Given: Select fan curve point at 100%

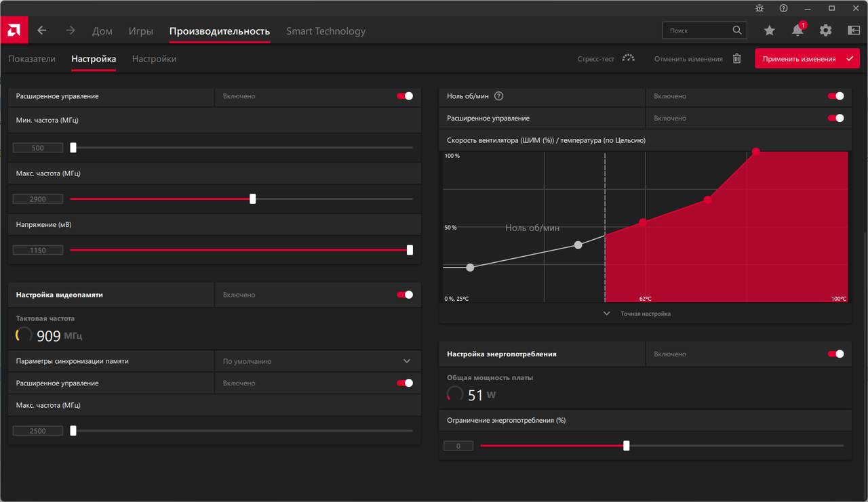Looking at the screenshot, I should point(756,152).
